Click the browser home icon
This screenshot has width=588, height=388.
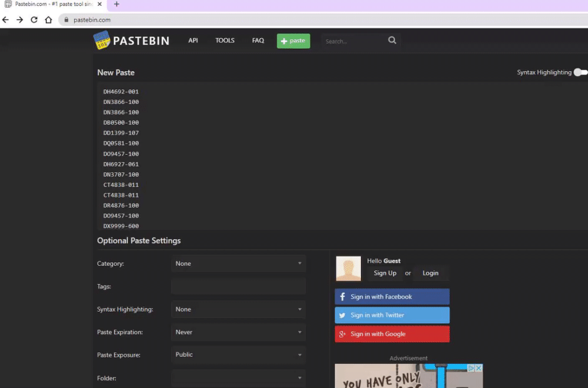click(49, 19)
